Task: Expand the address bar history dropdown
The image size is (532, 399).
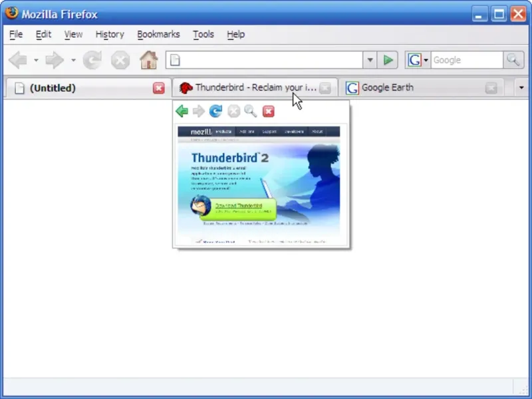Action: click(370, 60)
